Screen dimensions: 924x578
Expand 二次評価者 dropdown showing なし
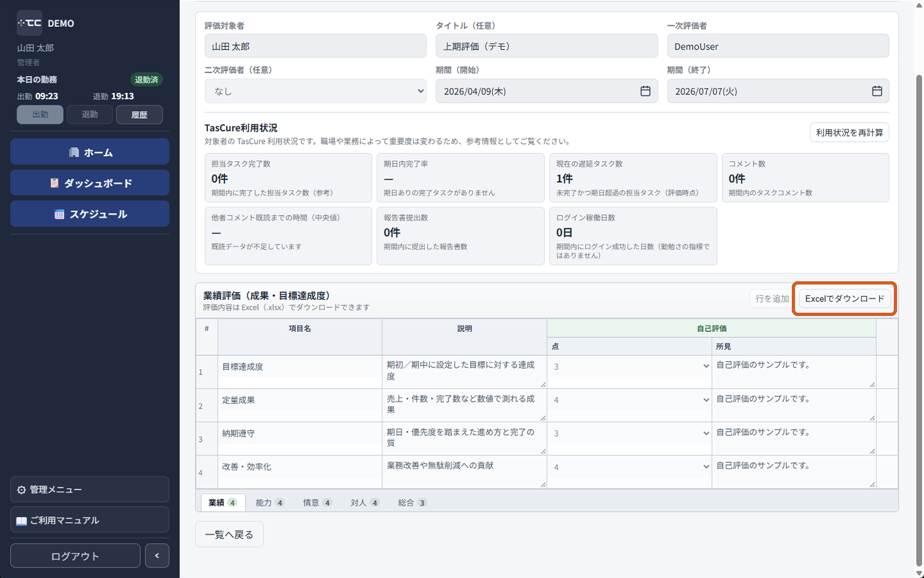pos(316,91)
